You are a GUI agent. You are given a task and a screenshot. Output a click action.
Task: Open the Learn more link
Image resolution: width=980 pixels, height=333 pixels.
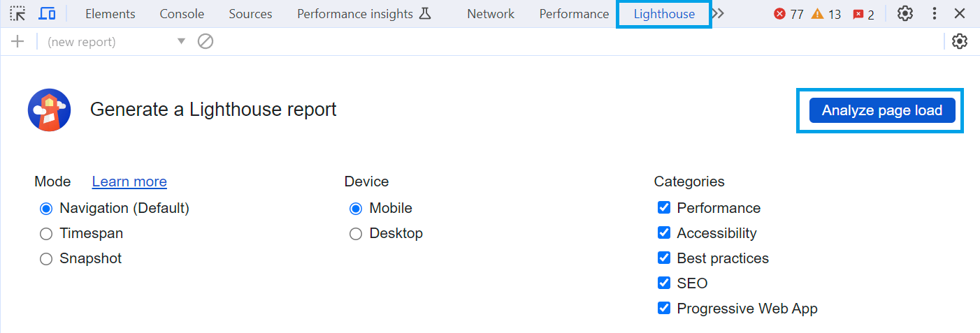129,182
